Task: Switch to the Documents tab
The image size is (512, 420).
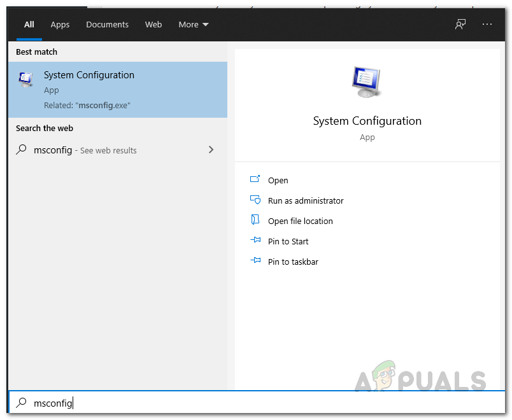Action: coord(107,24)
